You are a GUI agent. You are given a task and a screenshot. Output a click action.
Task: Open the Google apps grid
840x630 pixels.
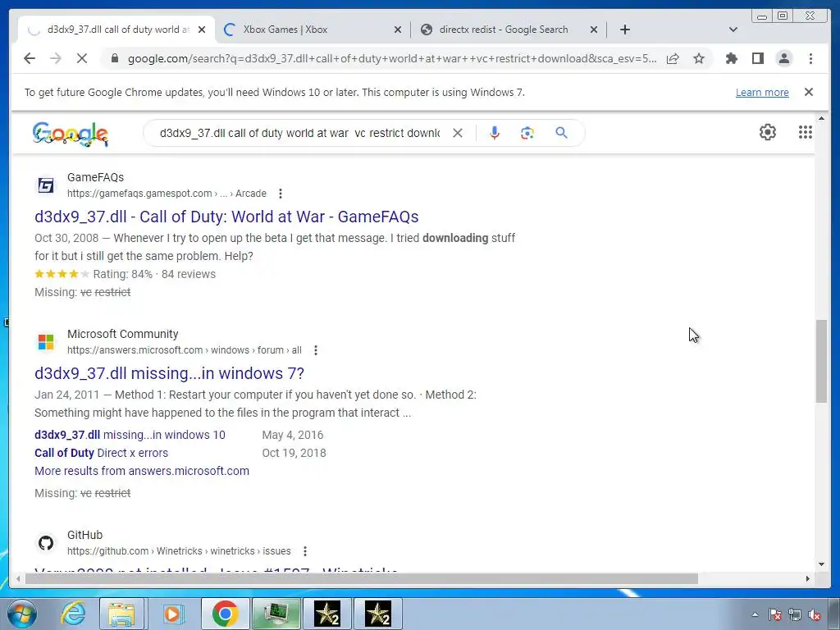click(x=806, y=132)
